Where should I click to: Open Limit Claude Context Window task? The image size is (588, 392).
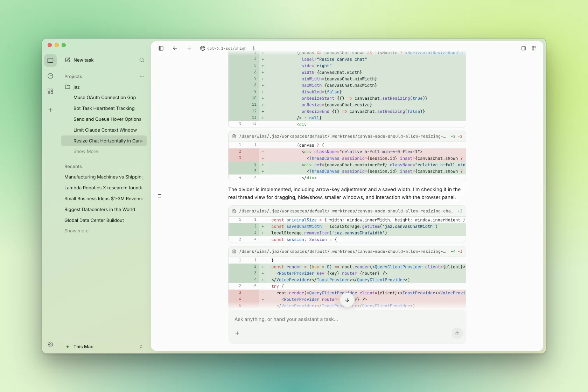tap(104, 130)
